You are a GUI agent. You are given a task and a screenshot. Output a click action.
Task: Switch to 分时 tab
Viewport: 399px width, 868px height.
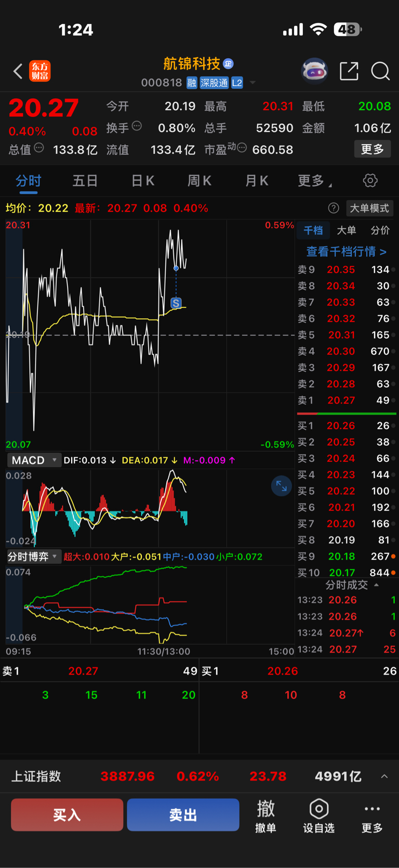coord(28,180)
